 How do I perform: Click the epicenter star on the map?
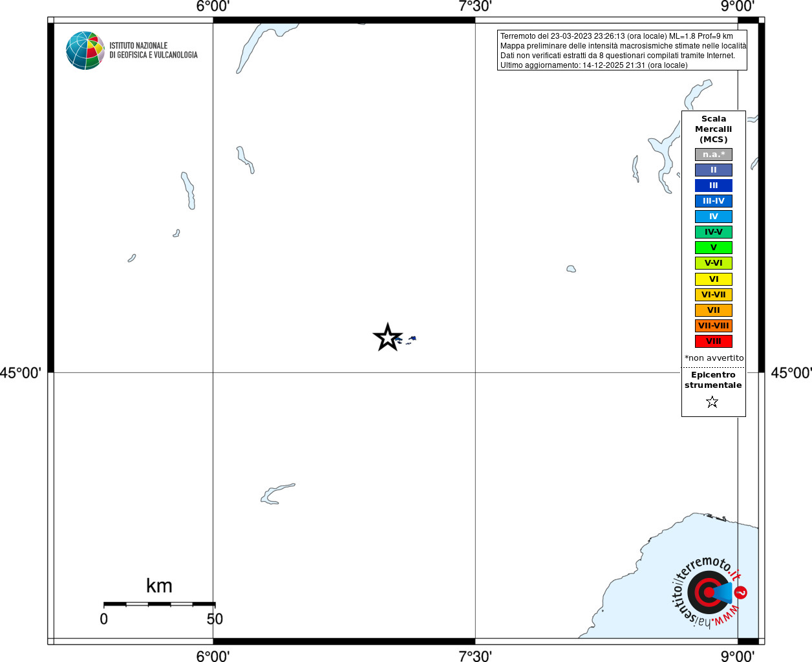[387, 337]
